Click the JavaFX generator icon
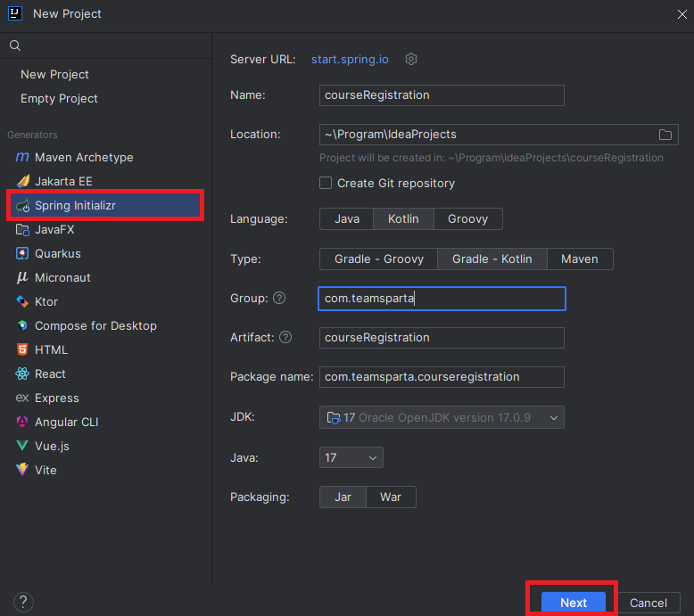This screenshot has width=694, height=616. (x=22, y=229)
